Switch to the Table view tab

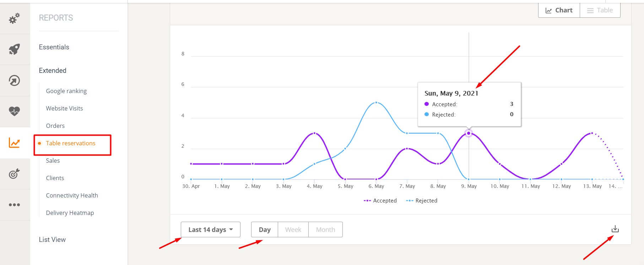(600, 10)
